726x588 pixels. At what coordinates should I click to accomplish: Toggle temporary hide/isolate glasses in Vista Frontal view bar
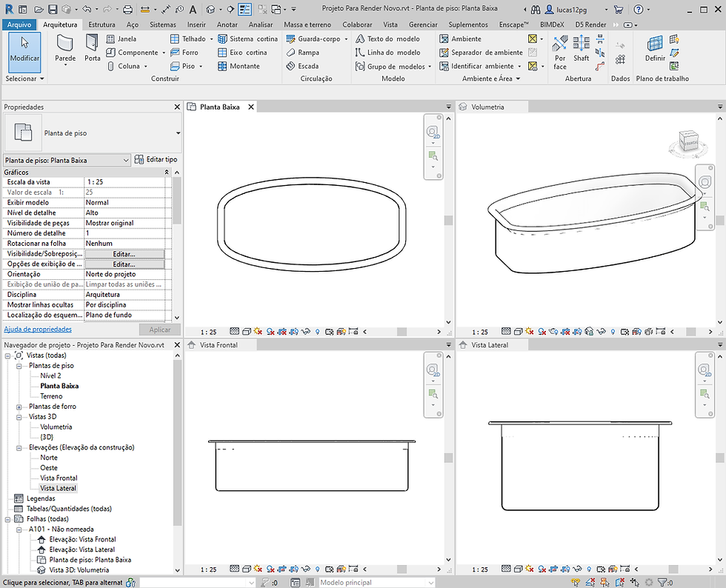click(x=305, y=569)
